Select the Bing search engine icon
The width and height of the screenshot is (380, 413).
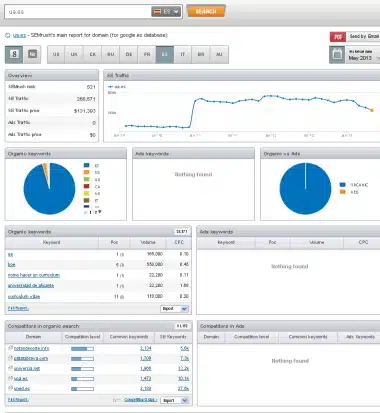32,54
